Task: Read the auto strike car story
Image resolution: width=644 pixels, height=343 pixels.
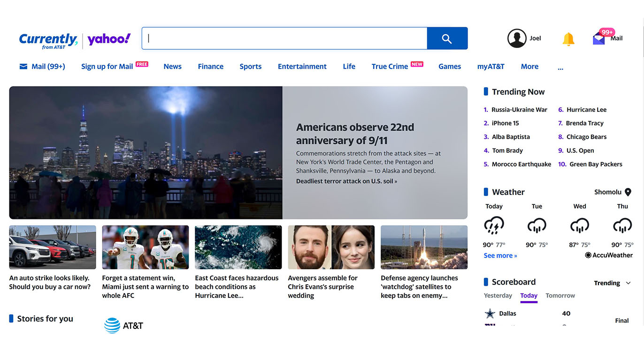Action: pos(50,282)
